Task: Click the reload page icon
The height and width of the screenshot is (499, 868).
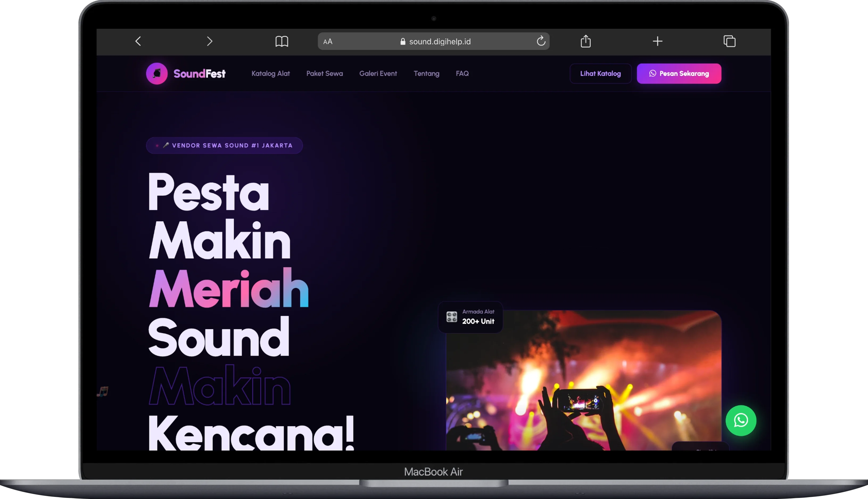Action: click(x=541, y=41)
